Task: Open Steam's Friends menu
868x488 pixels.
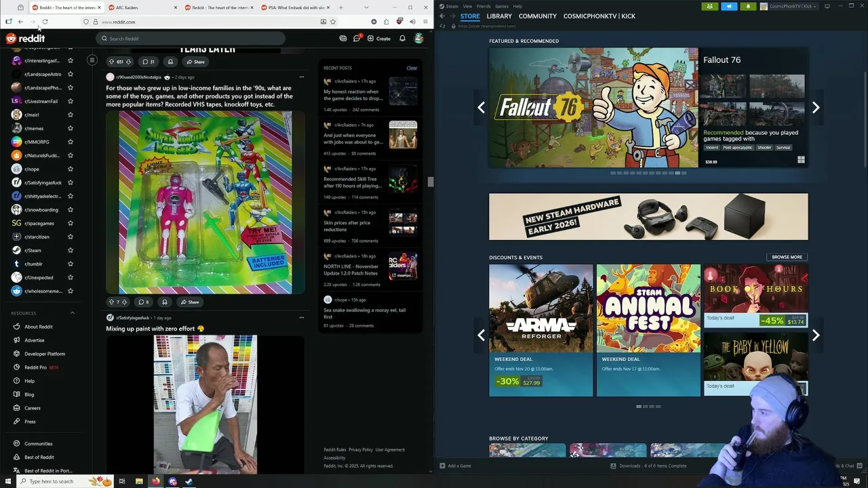Action: 484,6
